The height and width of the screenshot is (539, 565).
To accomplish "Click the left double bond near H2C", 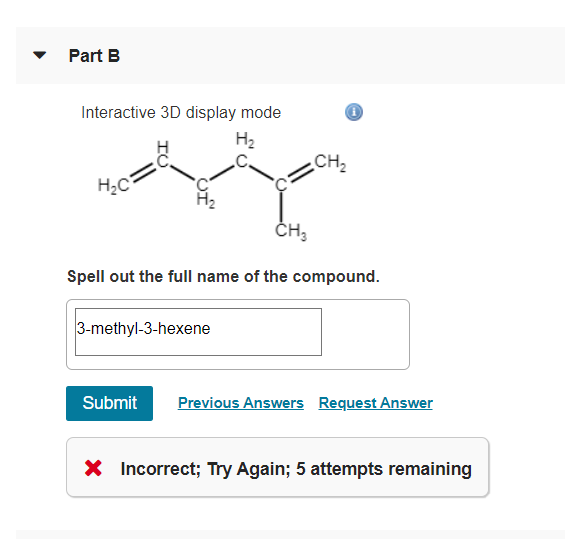I will 143,173.
